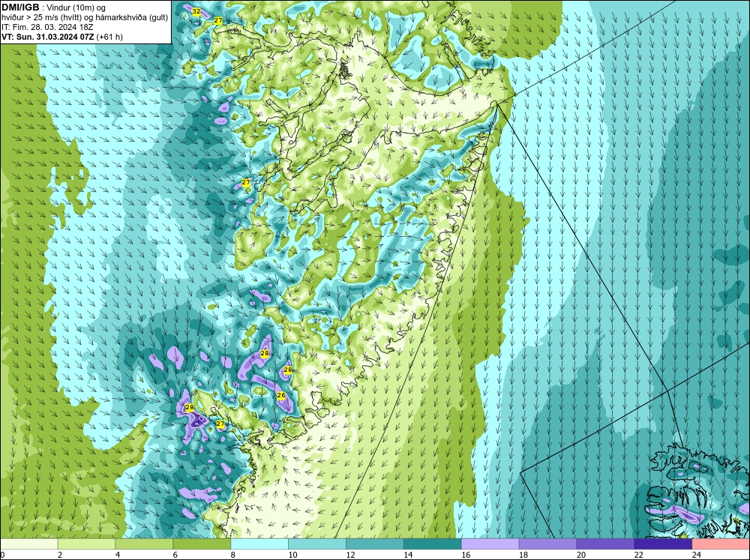Click the scale label 12
Viewport: 750px width, 560px height.
point(350,555)
